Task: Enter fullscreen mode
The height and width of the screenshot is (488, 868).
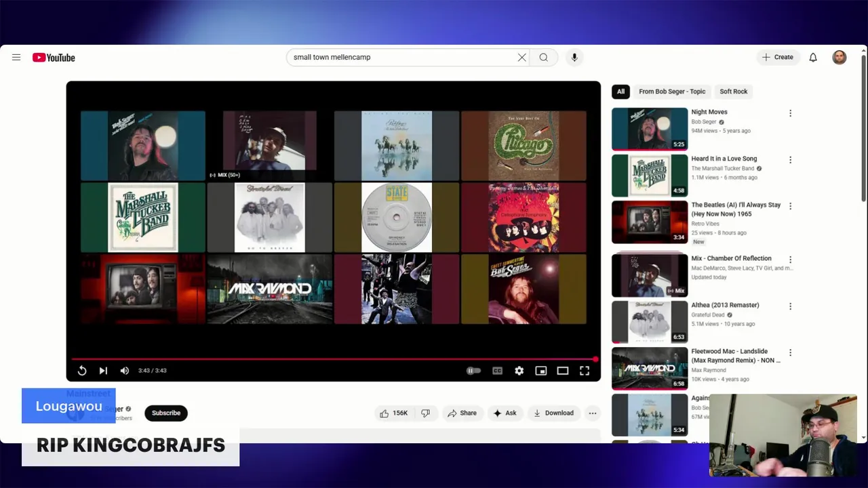Action: [585, 371]
